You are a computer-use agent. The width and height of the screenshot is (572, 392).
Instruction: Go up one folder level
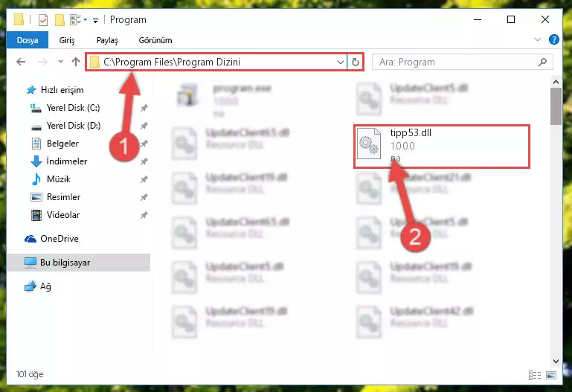pos(76,62)
